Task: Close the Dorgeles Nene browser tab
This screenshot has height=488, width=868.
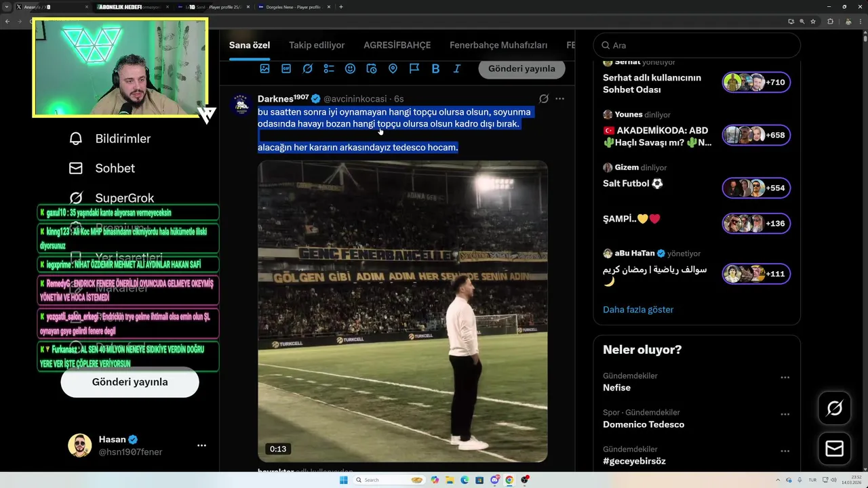Action: click(x=328, y=7)
